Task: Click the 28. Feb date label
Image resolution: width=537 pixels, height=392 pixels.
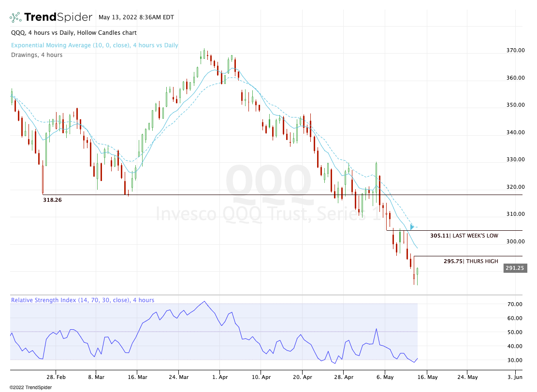Action: coord(56,377)
